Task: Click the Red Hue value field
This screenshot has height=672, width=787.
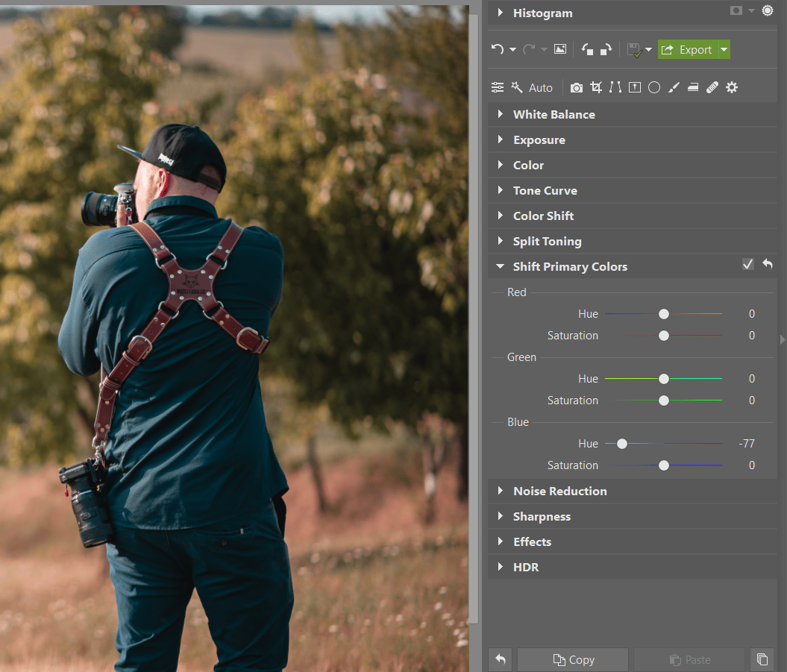Action: (751, 314)
